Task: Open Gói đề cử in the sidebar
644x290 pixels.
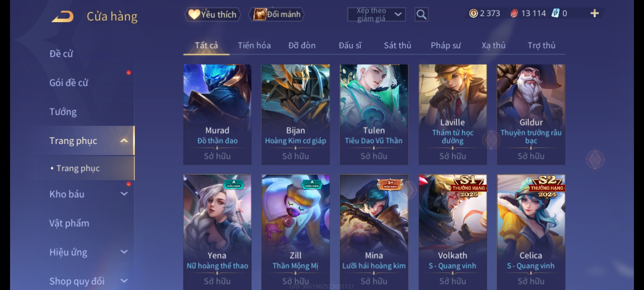Action: point(69,83)
